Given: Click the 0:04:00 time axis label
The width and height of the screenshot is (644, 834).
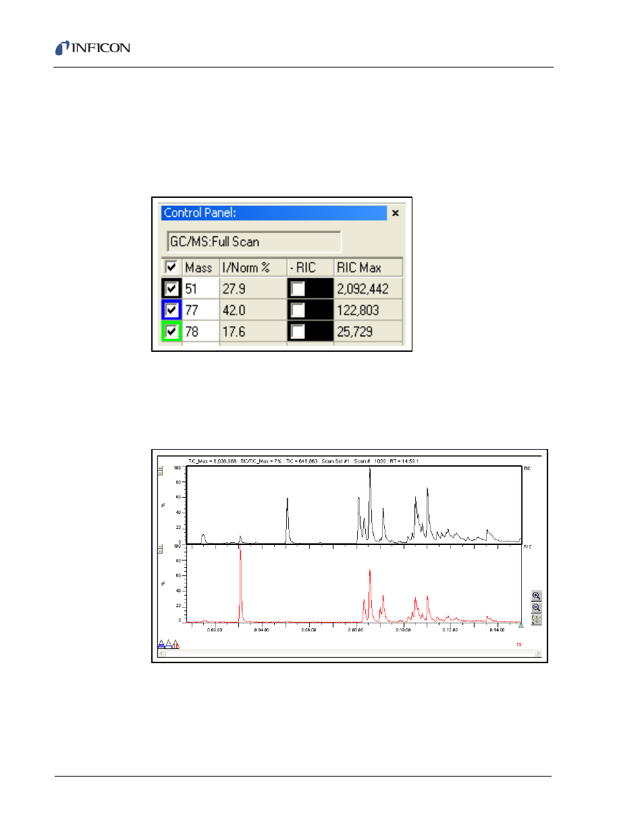Looking at the screenshot, I should click(261, 629).
